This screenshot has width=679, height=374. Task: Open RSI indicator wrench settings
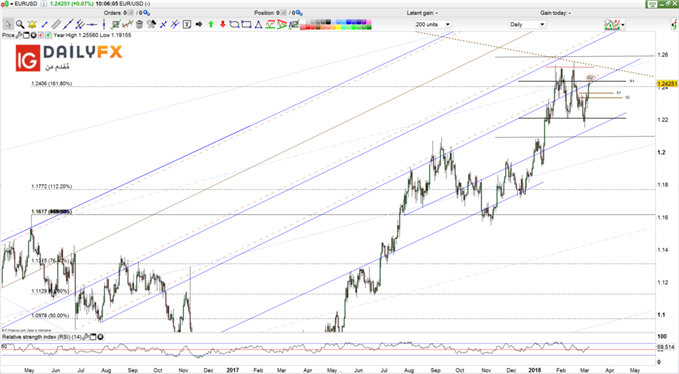(x=86, y=337)
